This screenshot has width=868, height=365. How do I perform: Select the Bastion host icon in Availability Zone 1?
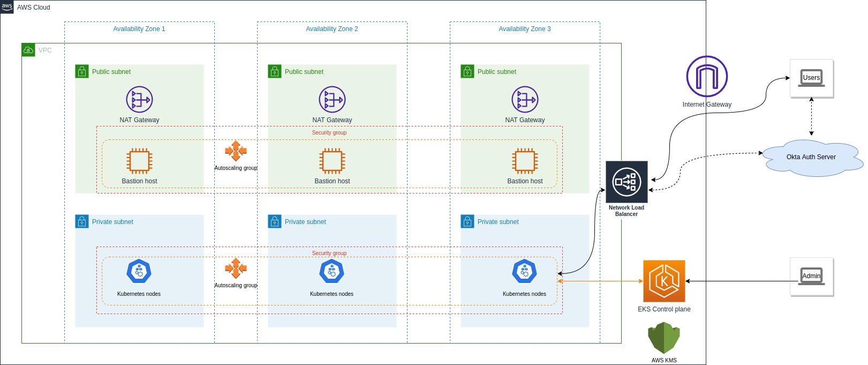tap(139, 161)
